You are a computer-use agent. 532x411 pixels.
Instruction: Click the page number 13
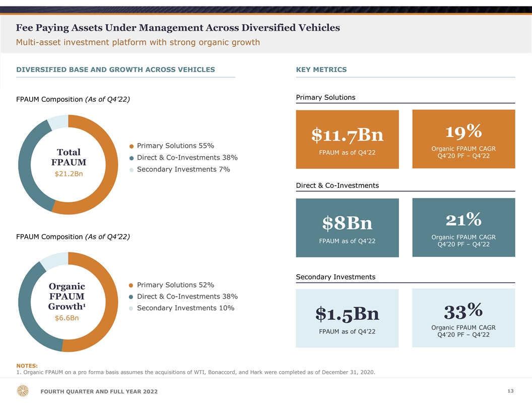point(511,390)
